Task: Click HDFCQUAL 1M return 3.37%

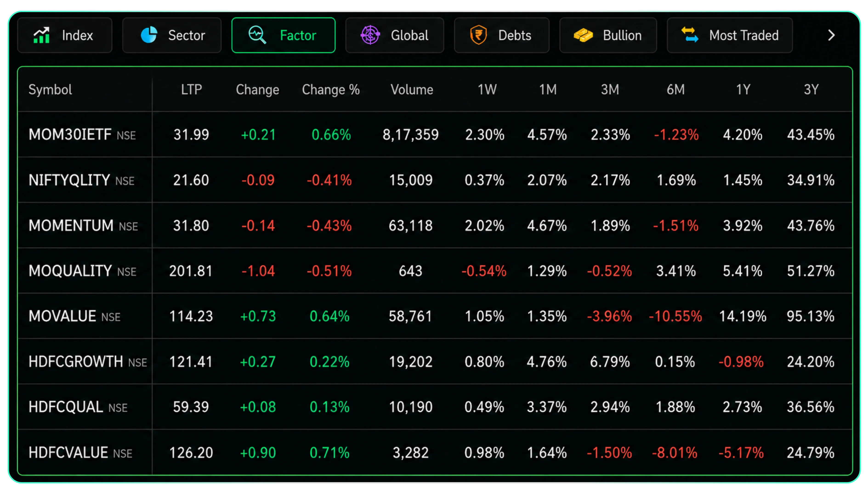Action: coord(547,407)
